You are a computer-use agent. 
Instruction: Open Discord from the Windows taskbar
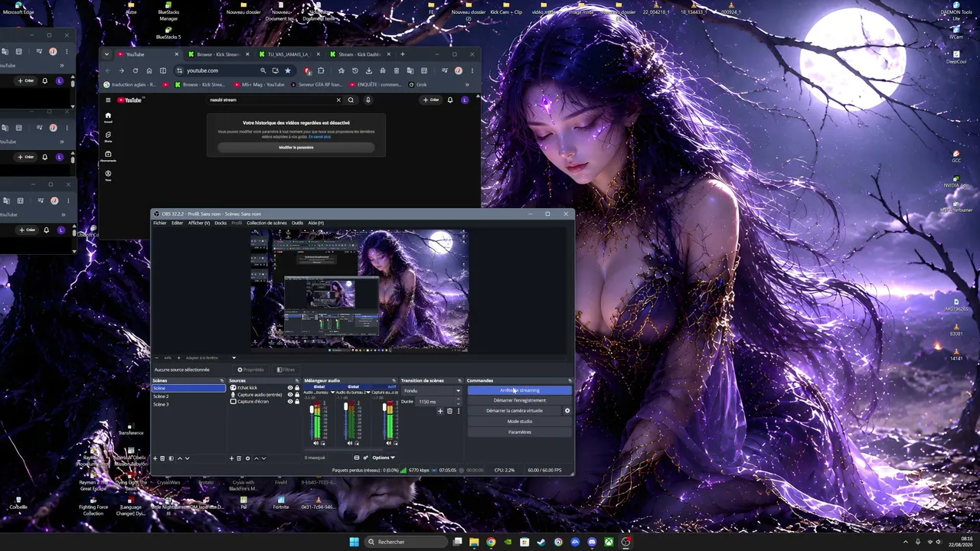[592, 542]
